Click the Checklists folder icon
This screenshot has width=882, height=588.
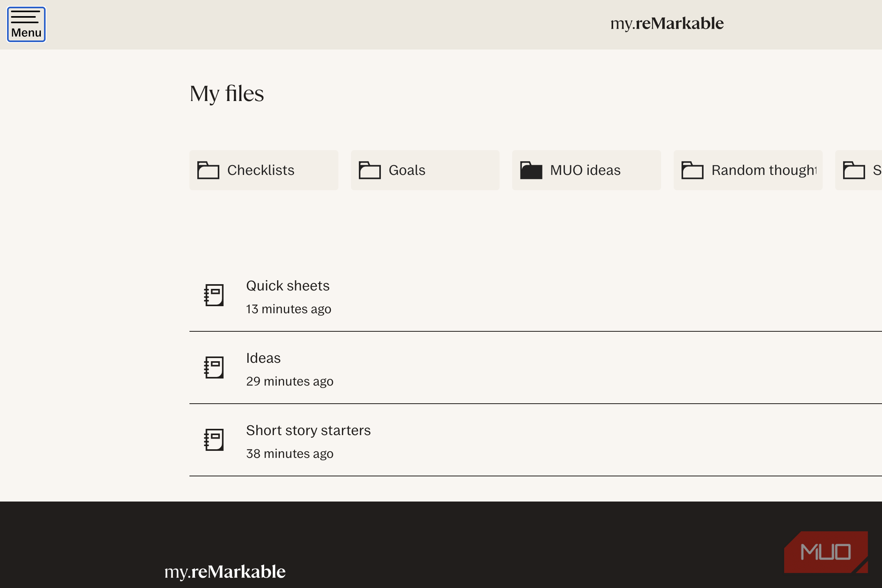[208, 170]
